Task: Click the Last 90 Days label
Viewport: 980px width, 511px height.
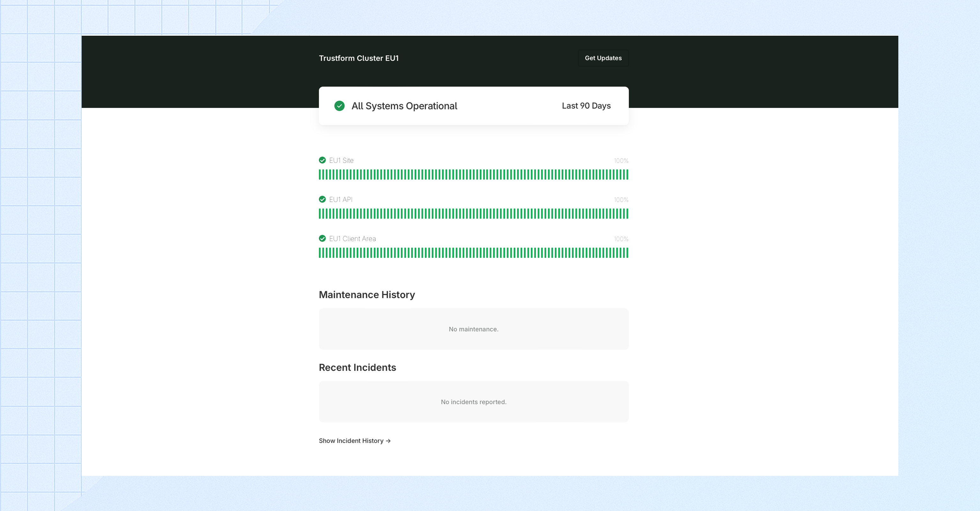Action: point(586,106)
